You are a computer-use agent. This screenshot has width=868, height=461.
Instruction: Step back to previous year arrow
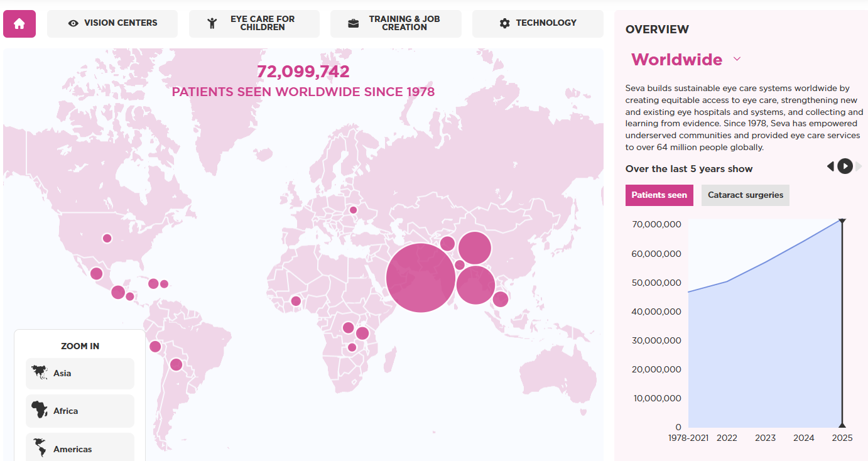(830, 166)
